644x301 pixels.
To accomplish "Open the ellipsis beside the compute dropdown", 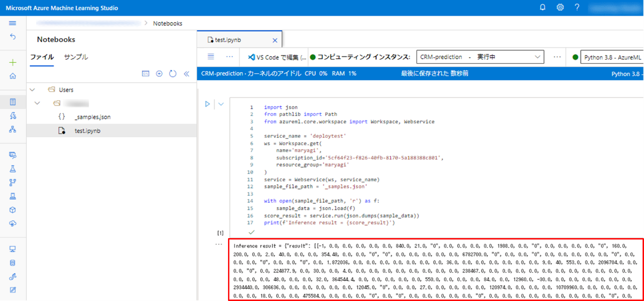I will point(557,57).
